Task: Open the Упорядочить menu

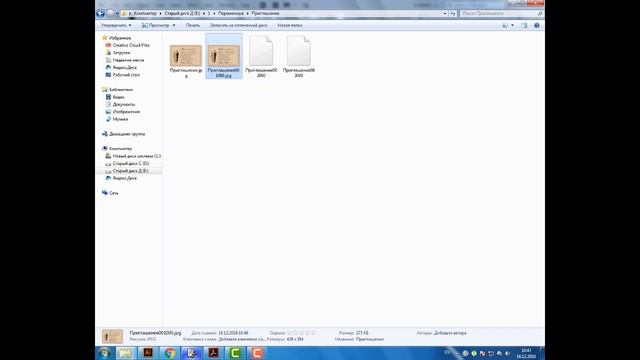Action: coord(116,25)
